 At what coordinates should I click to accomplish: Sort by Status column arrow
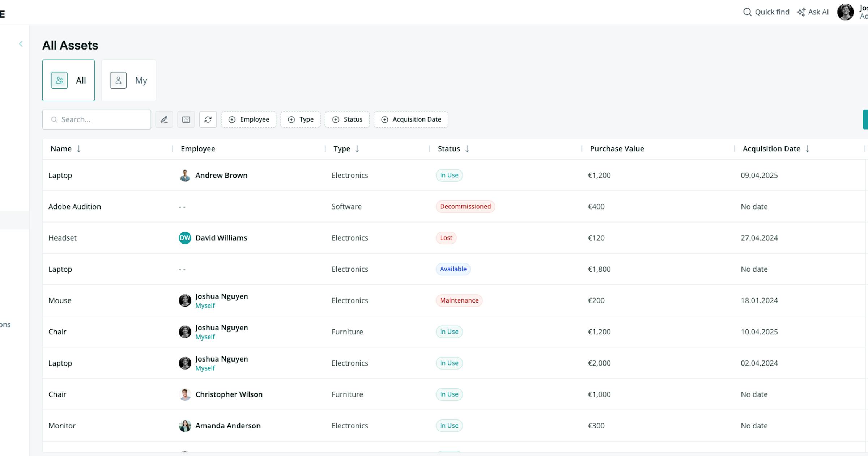467,149
